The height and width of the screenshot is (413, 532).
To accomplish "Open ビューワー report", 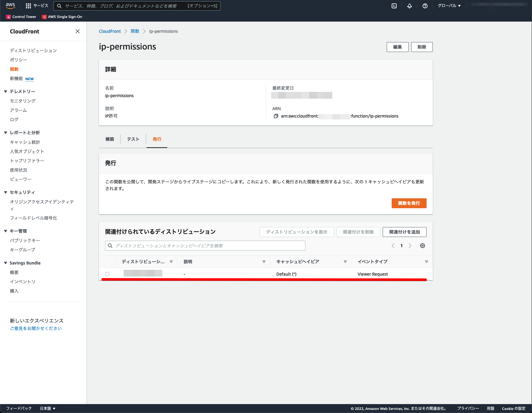I will 21,179.
